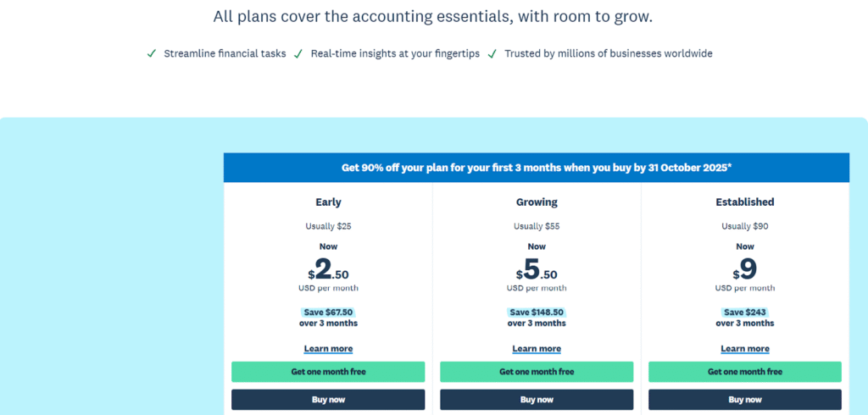This screenshot has width=868, height=415.
Task: Click the accounting essentials headline text
Action: 433,17
